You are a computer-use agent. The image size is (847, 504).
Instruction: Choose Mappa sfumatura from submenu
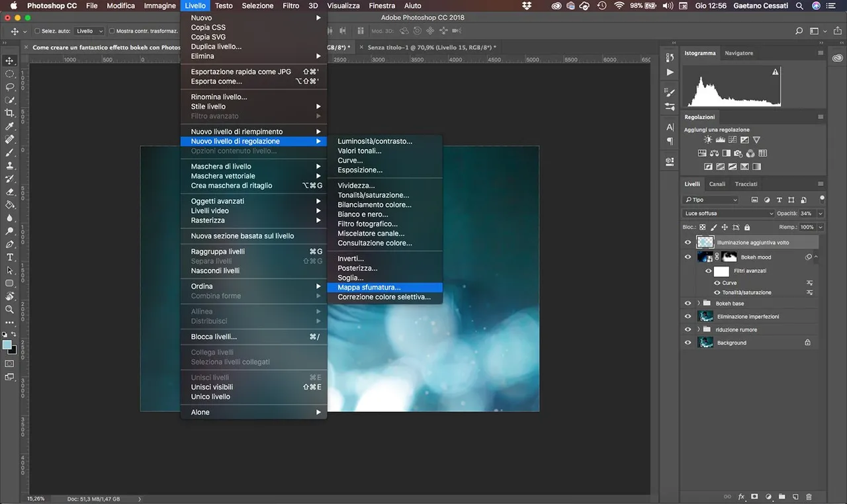[x=369, y=288]
